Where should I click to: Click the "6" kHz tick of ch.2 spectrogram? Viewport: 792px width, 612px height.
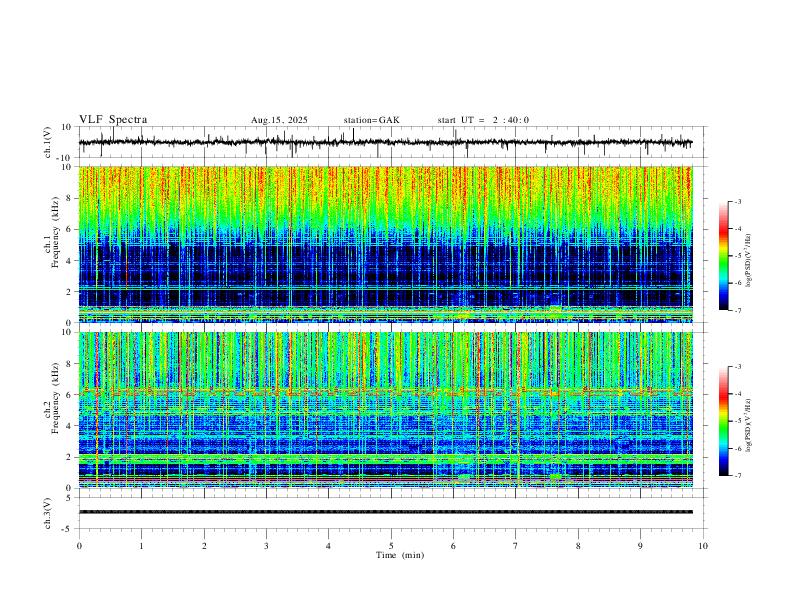[69, 395]
